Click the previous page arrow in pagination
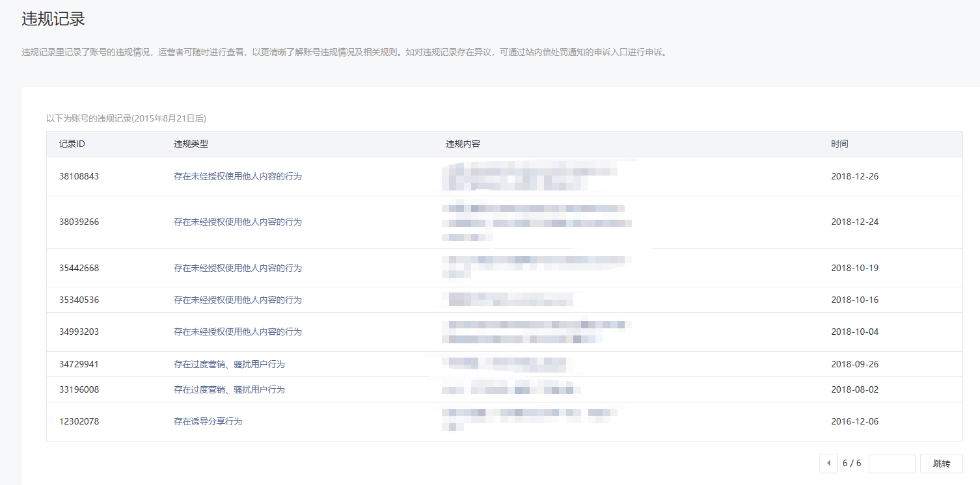This screenshot has width=980, height=485. click(828, 464)
